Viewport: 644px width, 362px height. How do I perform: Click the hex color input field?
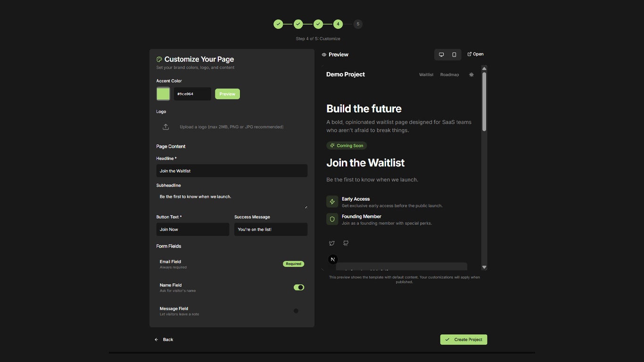point(192,93)
